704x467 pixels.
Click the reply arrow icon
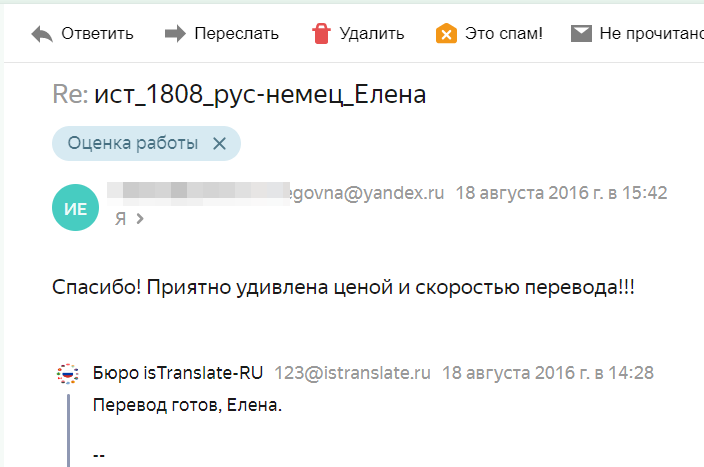(42, 34)
